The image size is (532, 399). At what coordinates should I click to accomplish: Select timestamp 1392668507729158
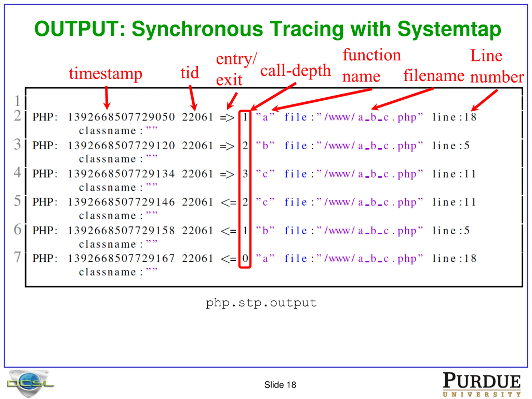point(121,230)
